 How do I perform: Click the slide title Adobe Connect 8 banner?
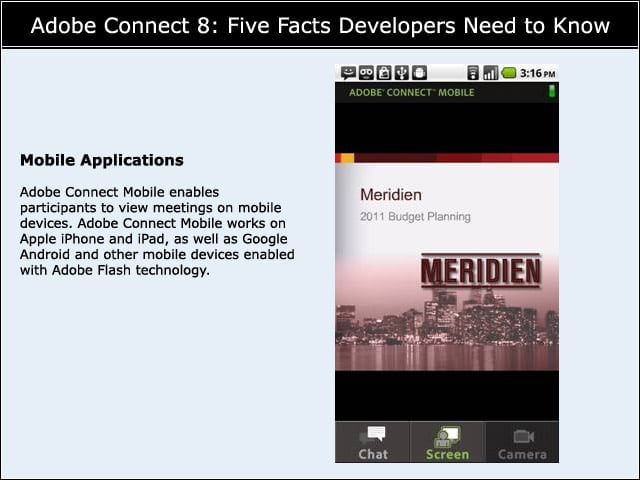click(320, 25)
